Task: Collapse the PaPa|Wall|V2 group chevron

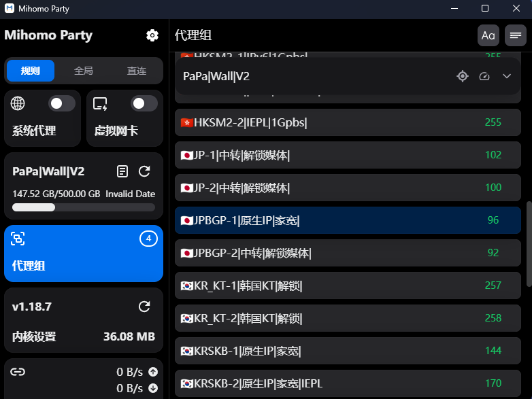Action: [507, 76]
